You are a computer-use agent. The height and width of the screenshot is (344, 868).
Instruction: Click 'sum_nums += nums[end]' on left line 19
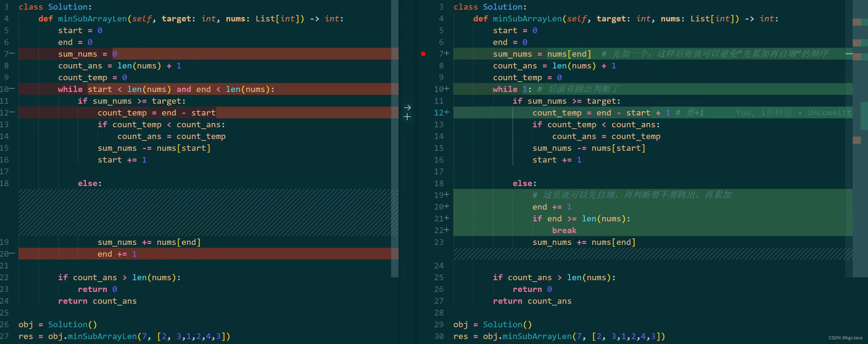149,242
